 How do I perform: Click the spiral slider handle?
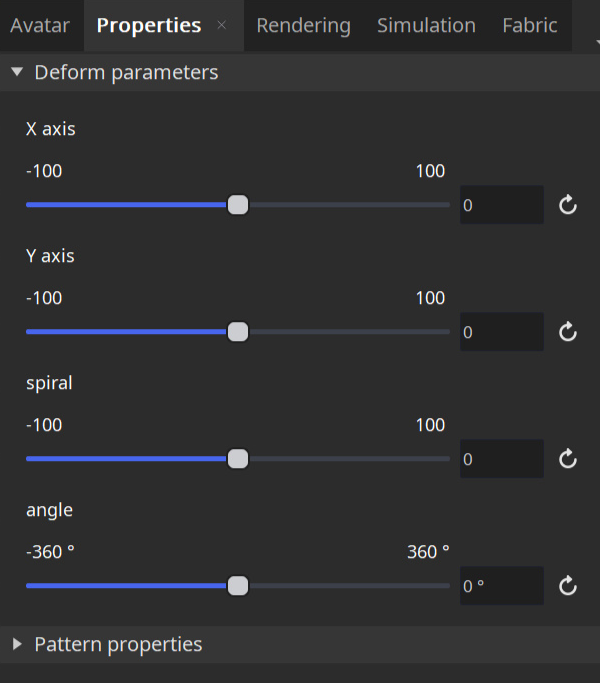(238, 459)
